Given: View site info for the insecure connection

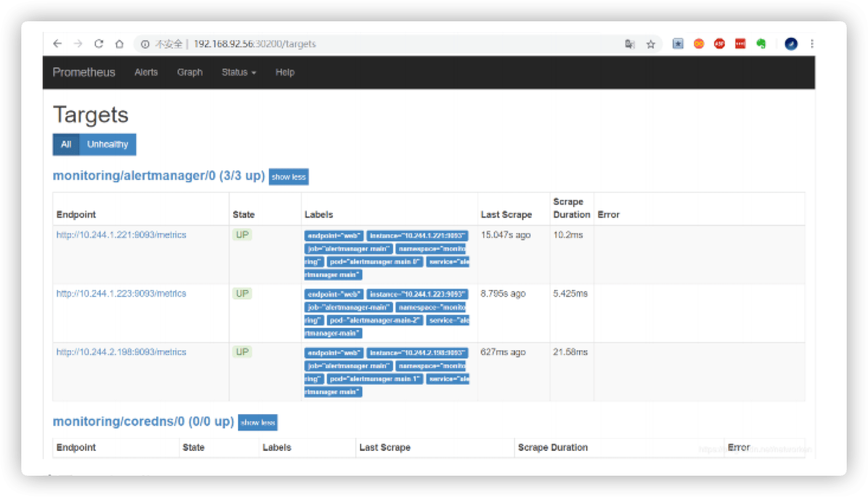Looking at the screenshot, I should pyautogui.click(x=145, y=44).
